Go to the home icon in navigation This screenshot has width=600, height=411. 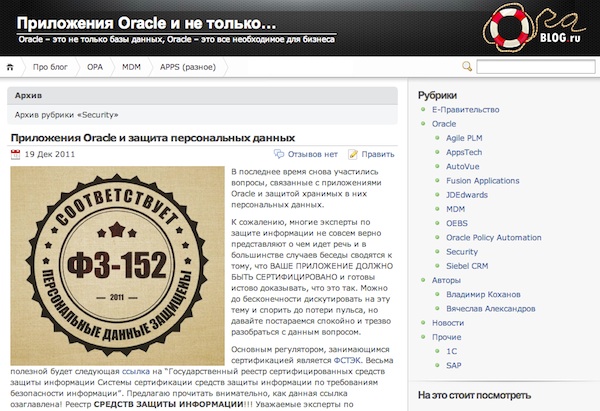(10, 67)
